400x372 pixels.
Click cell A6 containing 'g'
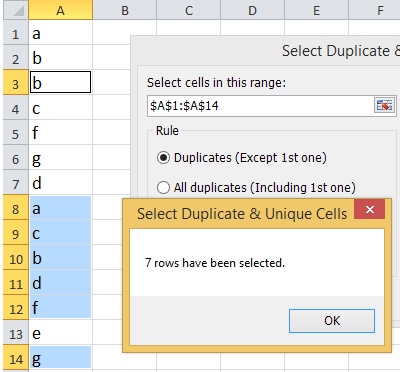click(60, 157)
